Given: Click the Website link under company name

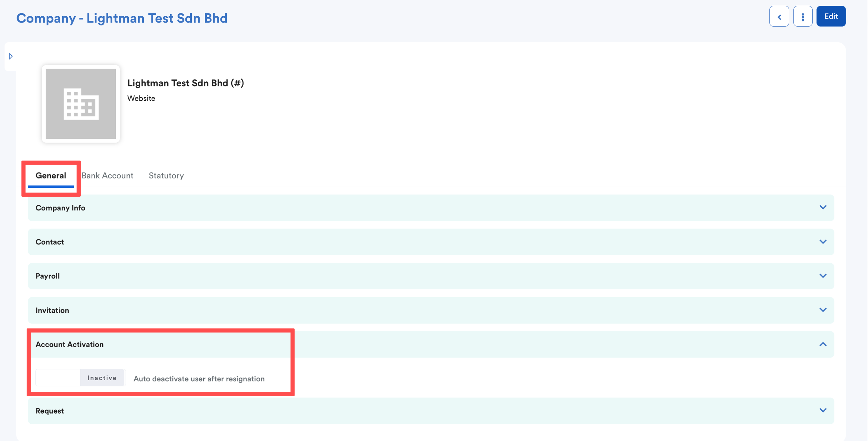Looking at the screenshot, I should 141,98.
